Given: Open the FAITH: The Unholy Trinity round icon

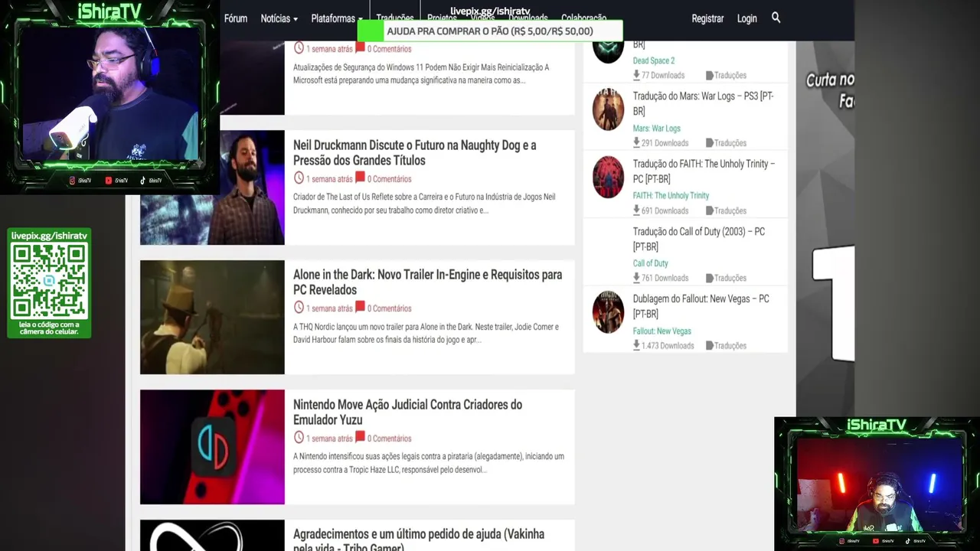Looking at the screenshot, I should pos(608,177).
